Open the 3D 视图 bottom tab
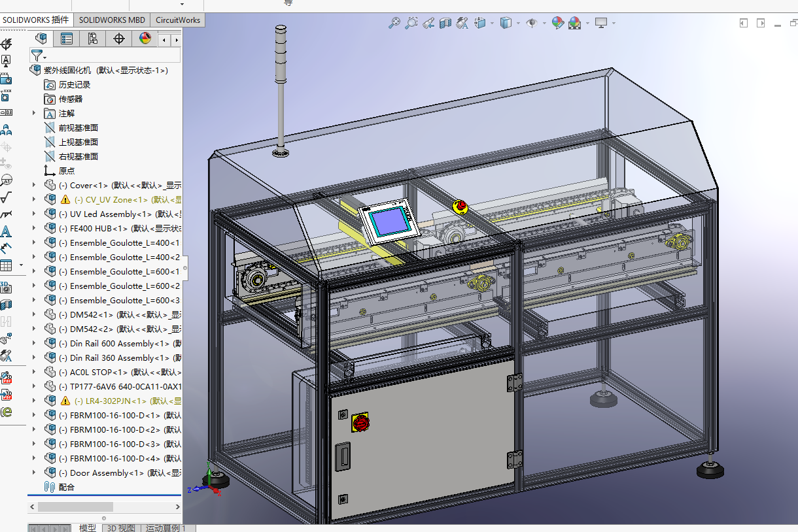 (x=120, y=527)
